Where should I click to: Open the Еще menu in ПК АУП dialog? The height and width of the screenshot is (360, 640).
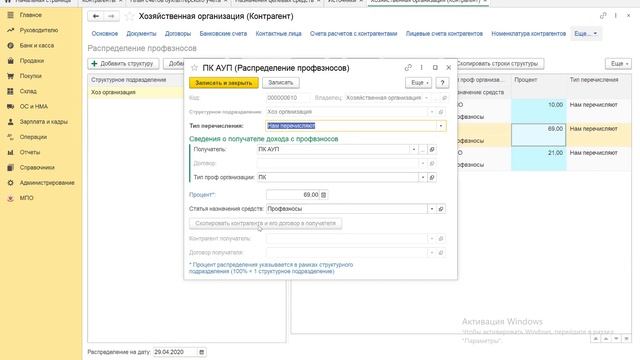tap(418, 83)
